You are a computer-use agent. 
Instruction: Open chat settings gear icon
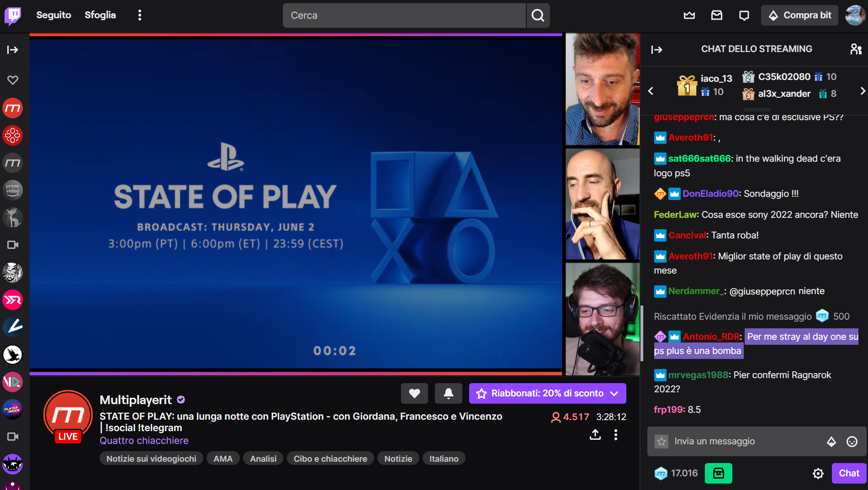[x=818, y=474]
